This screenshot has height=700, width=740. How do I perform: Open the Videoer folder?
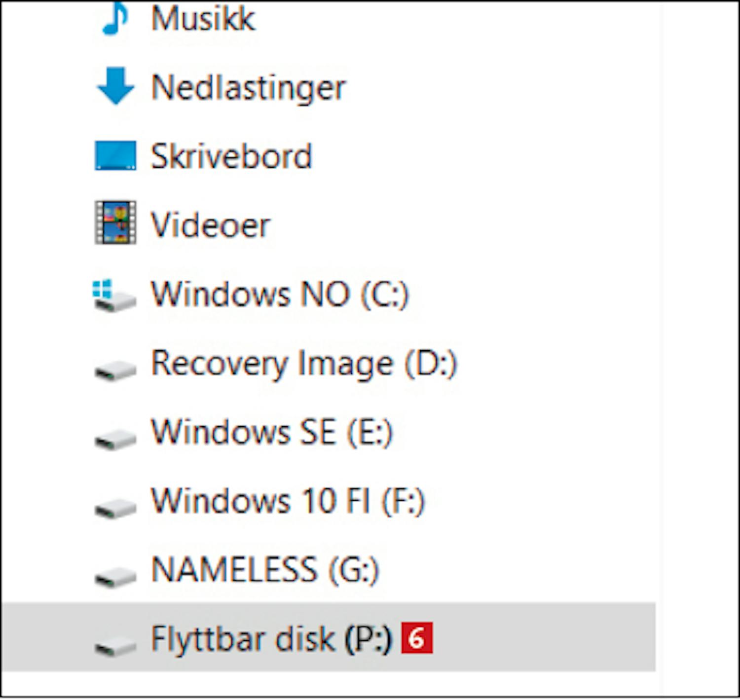211,225
